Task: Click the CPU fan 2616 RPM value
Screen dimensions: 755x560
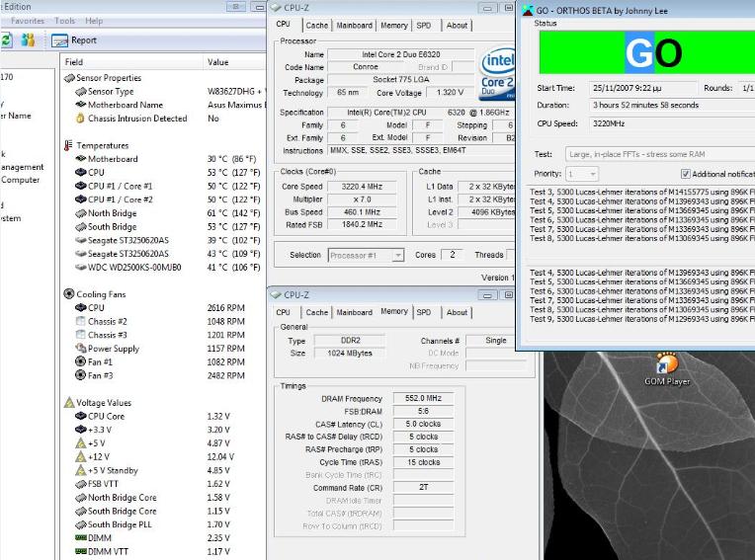Action: coord(226,308)
